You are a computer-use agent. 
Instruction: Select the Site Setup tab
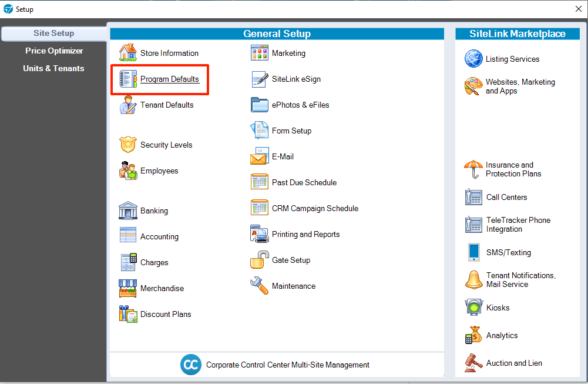point(54,34)
